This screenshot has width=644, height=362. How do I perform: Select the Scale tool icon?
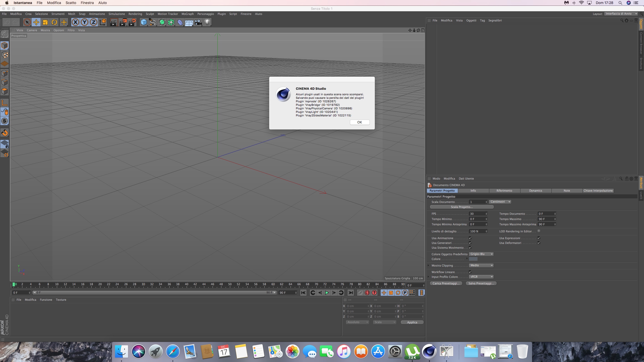click(x=45, y=22)
